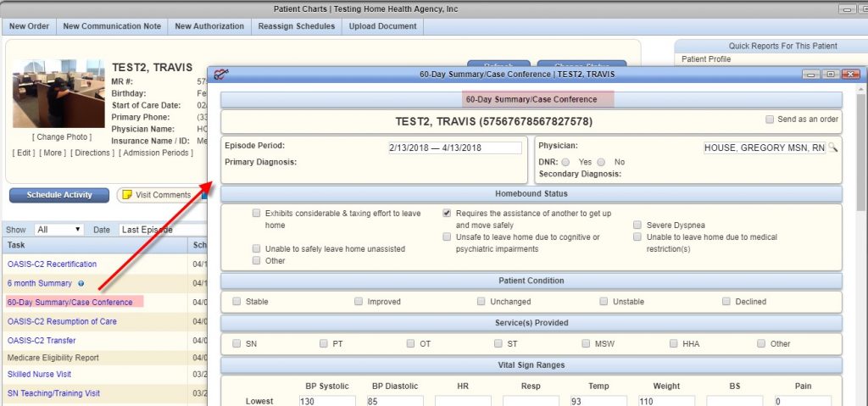Click the yellow sticky note Visit Comments icon
Screen dimensions: 868x406
(127, 195)
